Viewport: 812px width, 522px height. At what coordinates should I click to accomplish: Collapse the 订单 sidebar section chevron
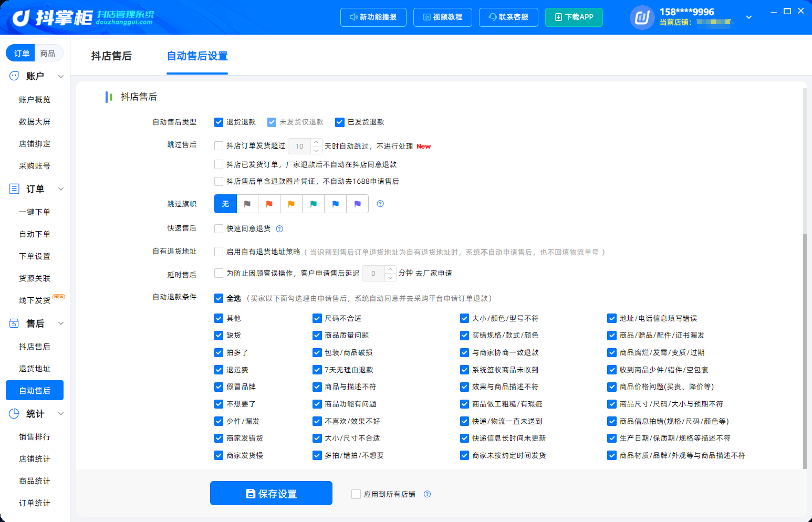(61, 189)
